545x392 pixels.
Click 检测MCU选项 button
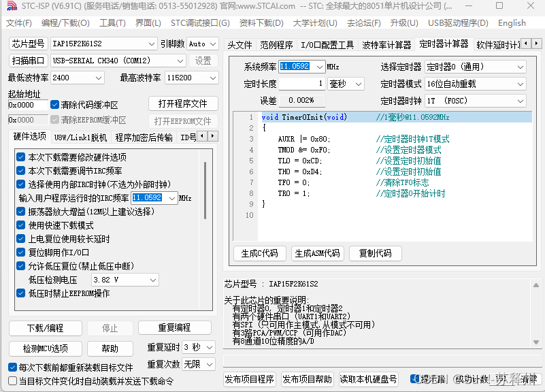tap(45, 348)
